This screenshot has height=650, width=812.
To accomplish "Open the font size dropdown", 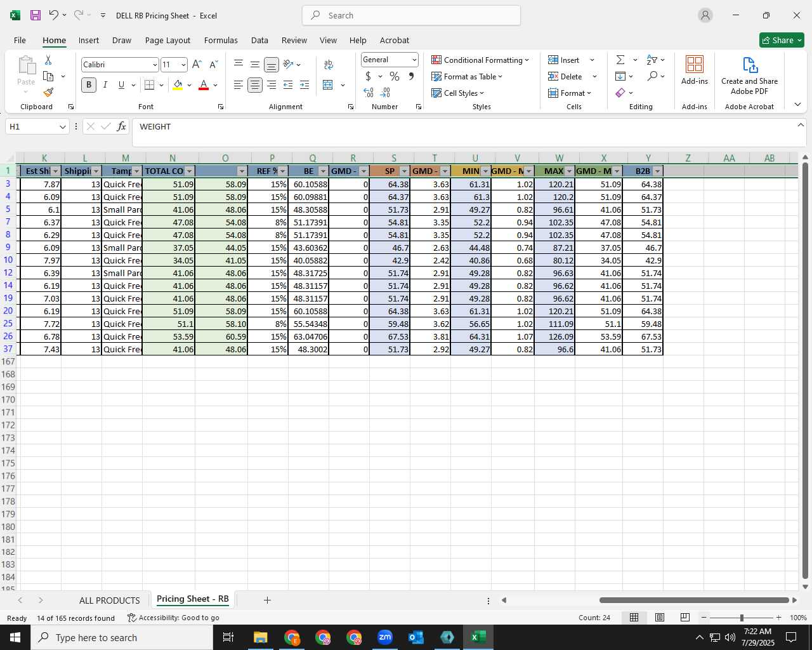I will point(183,65).
